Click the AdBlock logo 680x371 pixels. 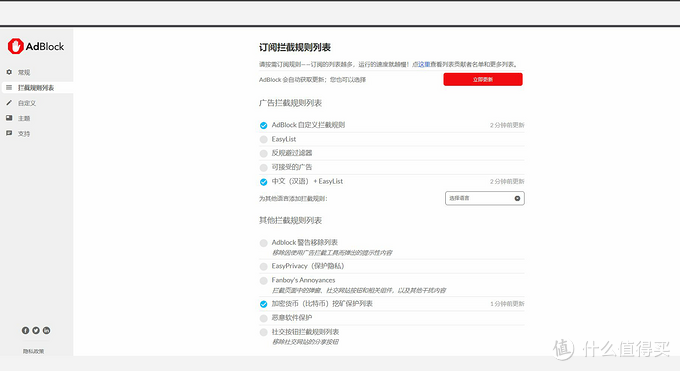[x=36, y=46]
